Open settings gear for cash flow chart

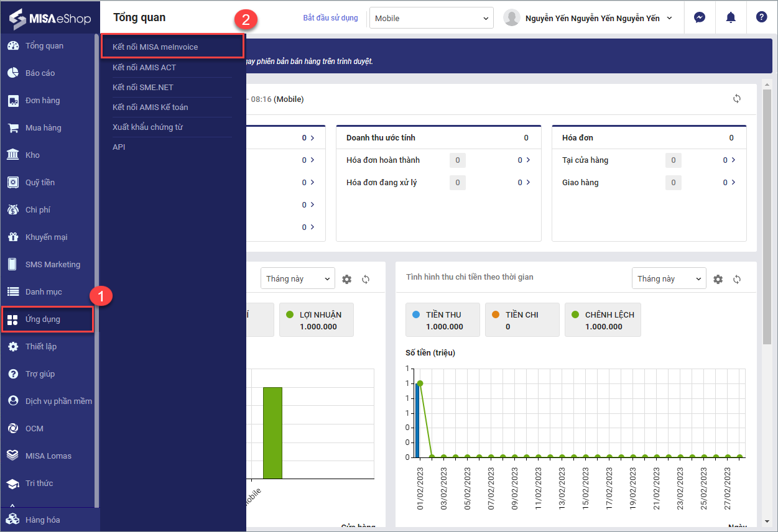pos(718,280)
